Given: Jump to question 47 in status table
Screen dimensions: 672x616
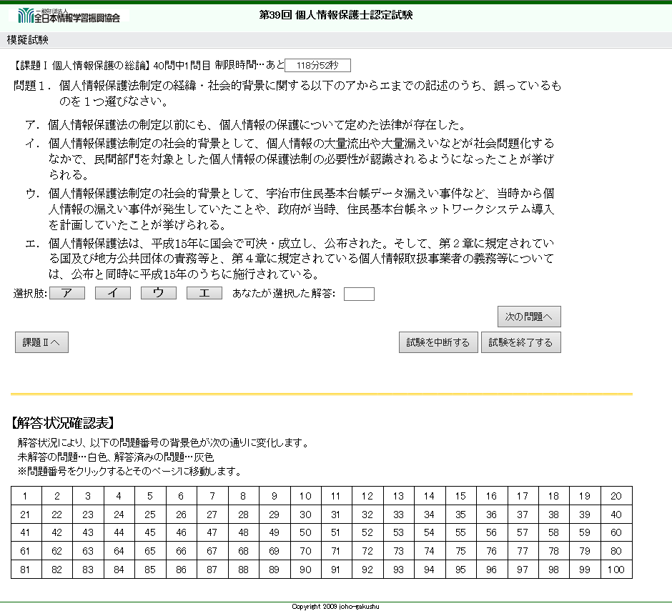Looking at the screenshot, I should coord(212,532).
